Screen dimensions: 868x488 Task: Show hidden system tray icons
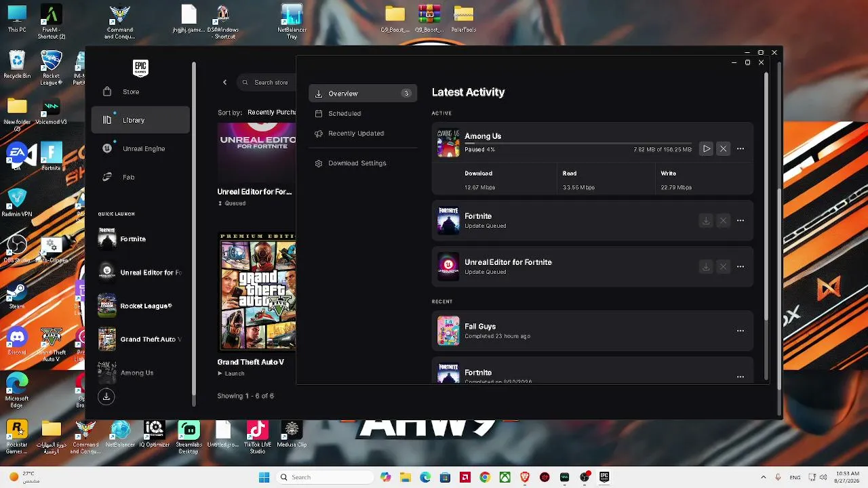click(x=763, y=477)
